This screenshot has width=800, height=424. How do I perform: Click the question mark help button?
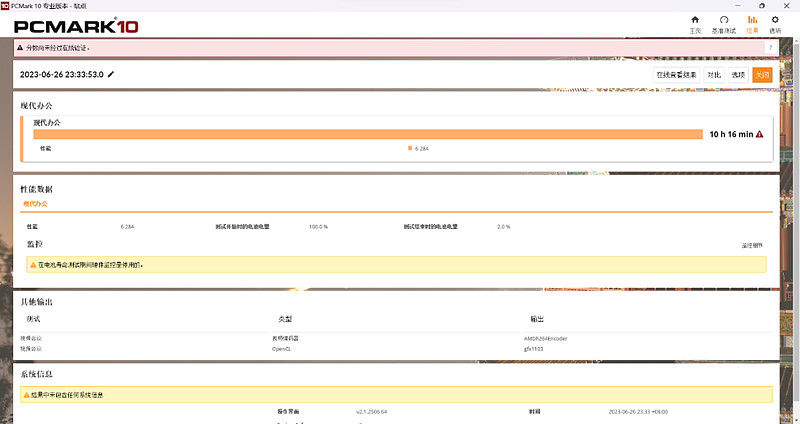770,47
